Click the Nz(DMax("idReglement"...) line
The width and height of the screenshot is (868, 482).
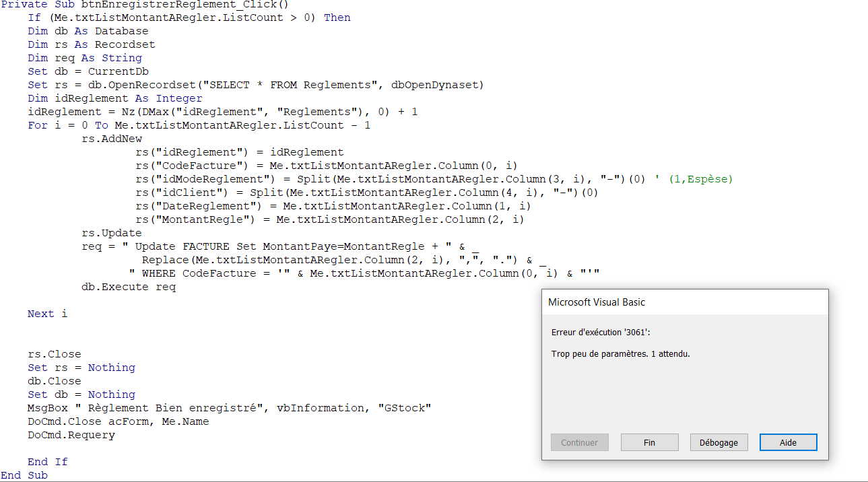coord(223,112)
